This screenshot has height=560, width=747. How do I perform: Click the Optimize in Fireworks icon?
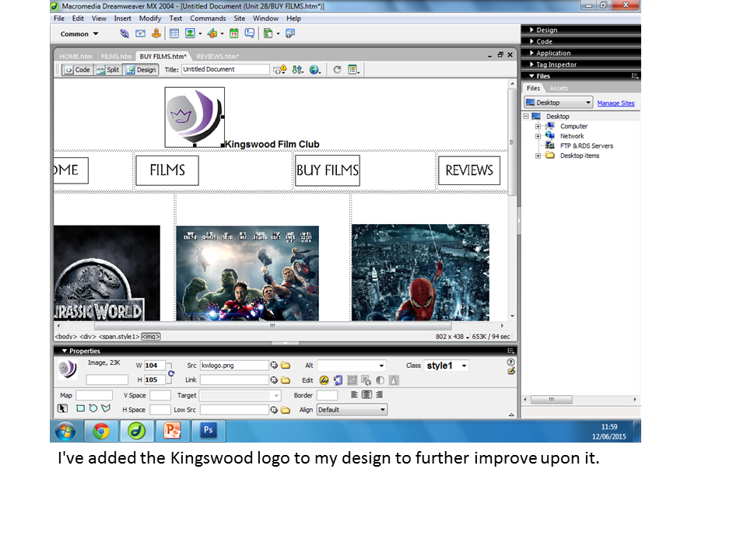[x=338, y=380]
